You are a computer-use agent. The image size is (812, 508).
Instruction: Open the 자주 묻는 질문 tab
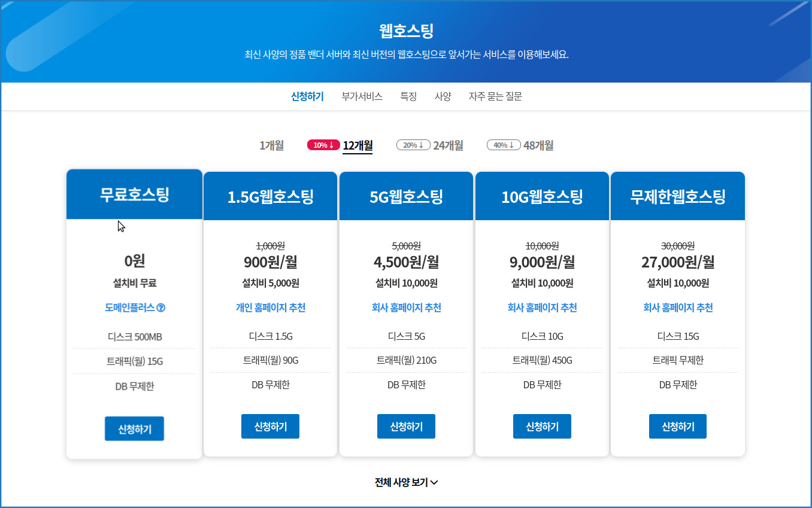[x=495, y=96]
